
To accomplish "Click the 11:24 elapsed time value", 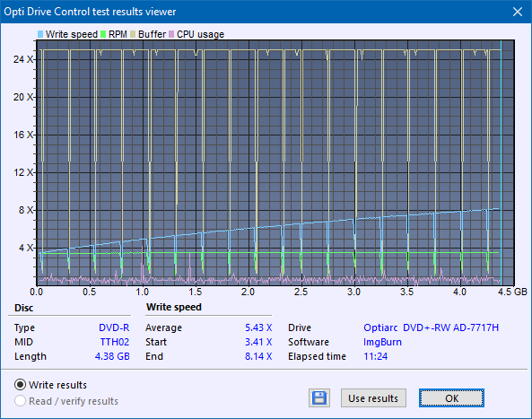I will pos(376,356).
